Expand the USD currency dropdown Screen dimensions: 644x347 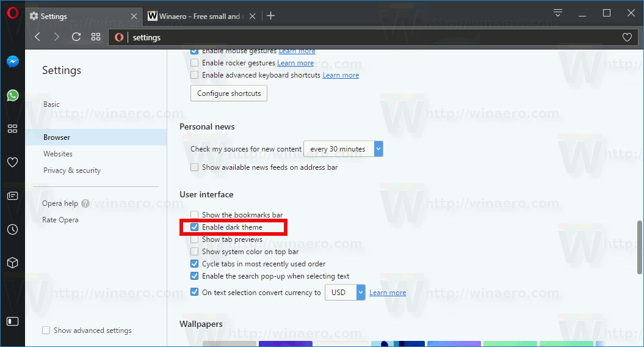pyautogui.click(x=345, y=293)
